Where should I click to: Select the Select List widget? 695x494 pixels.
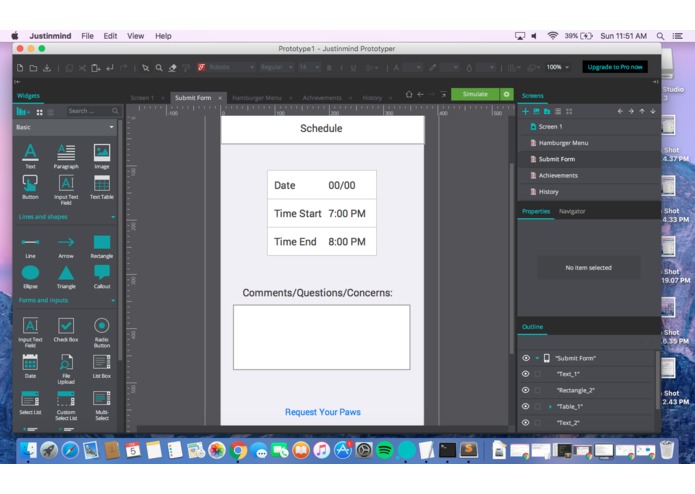[30, 402]
